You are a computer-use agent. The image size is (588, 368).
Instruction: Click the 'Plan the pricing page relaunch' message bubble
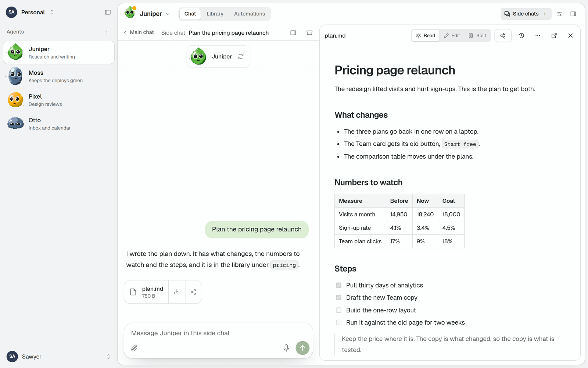tap(257, 229)
